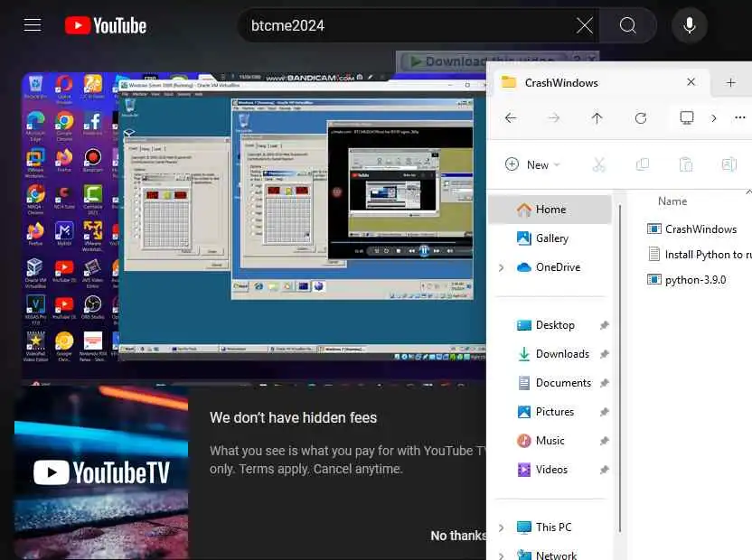Click the pin icon beside Music
Viewport: 752px width, 560px height.
[605, 441]
